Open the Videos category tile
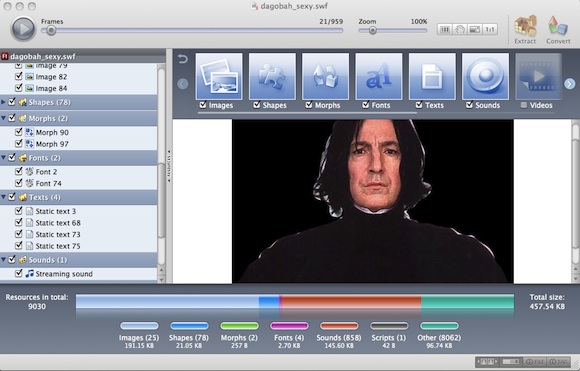 539,76
